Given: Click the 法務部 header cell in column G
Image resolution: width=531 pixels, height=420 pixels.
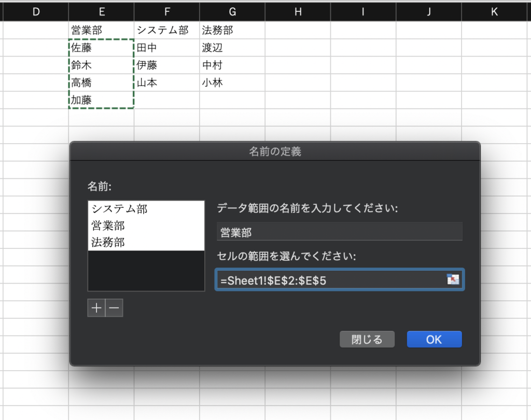Looking at the screenshot, I should tap(232, 30).
